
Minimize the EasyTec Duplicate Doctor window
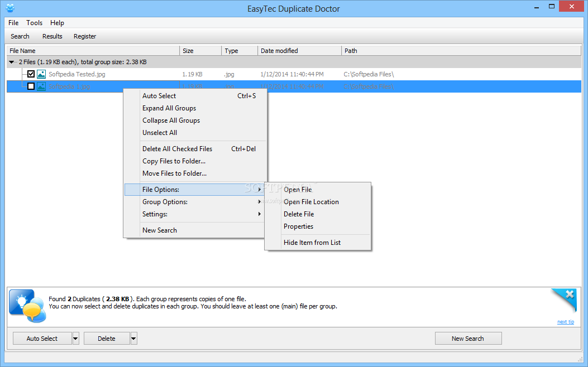(x=537, y=7)
